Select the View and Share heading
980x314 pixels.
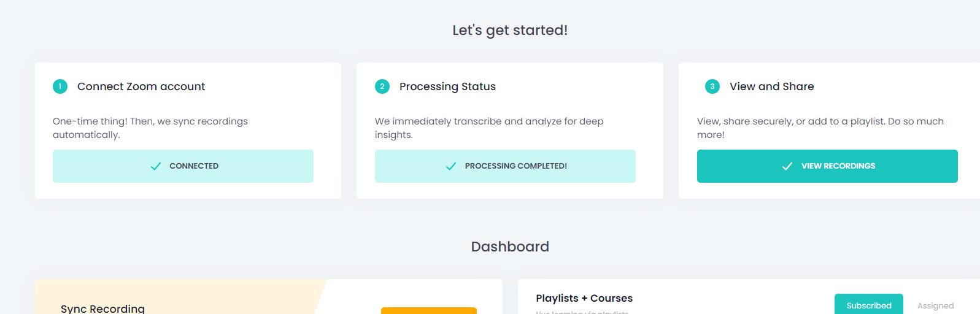[771, 86]
